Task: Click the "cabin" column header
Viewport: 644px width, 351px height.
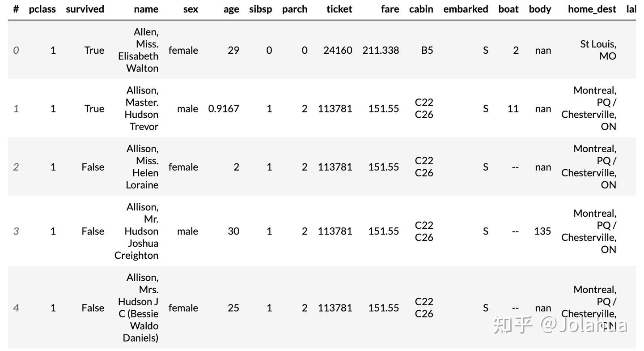Action: coord(421,9)
